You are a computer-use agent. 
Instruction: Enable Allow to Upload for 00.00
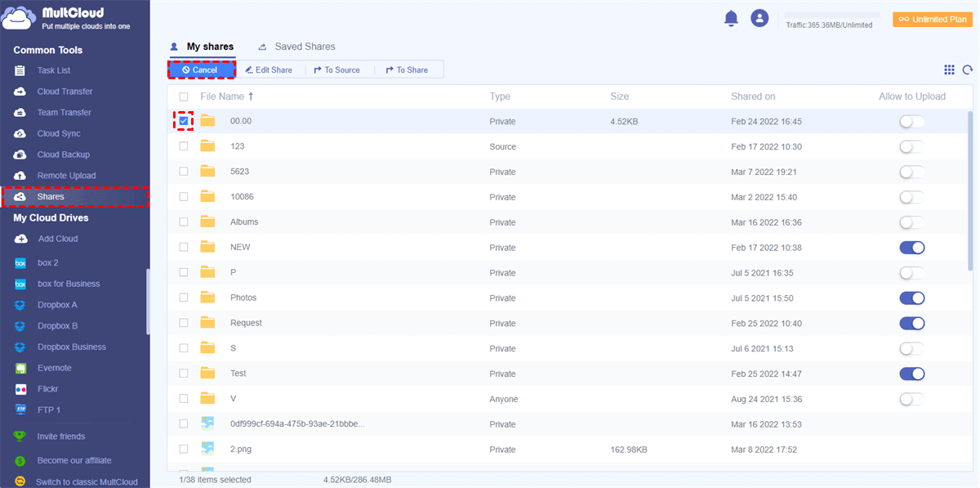click(x=912, y=122)
